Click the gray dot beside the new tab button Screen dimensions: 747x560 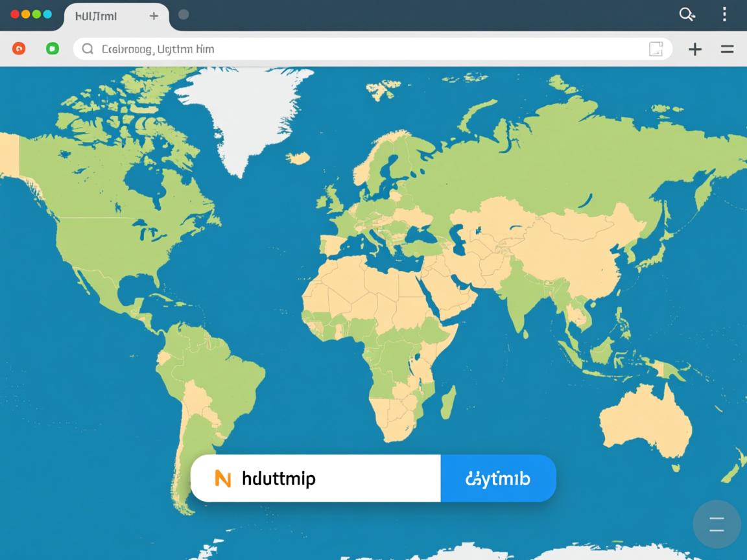tap(184, 14)
